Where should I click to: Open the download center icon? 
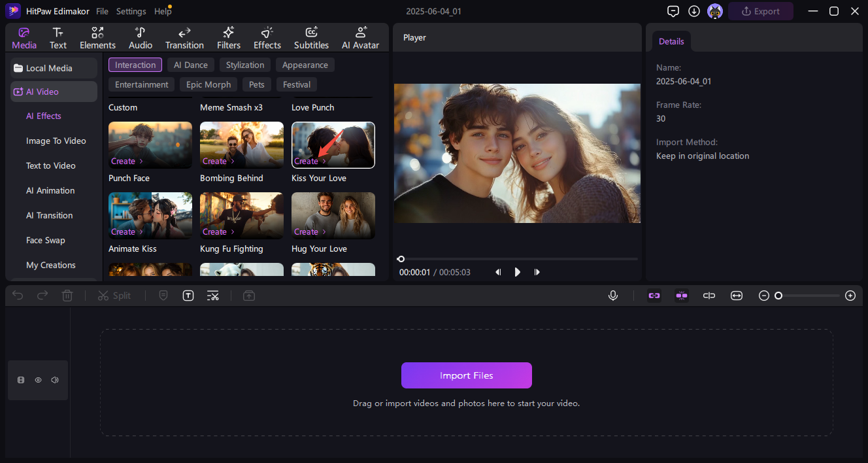(x=693, y=11)
